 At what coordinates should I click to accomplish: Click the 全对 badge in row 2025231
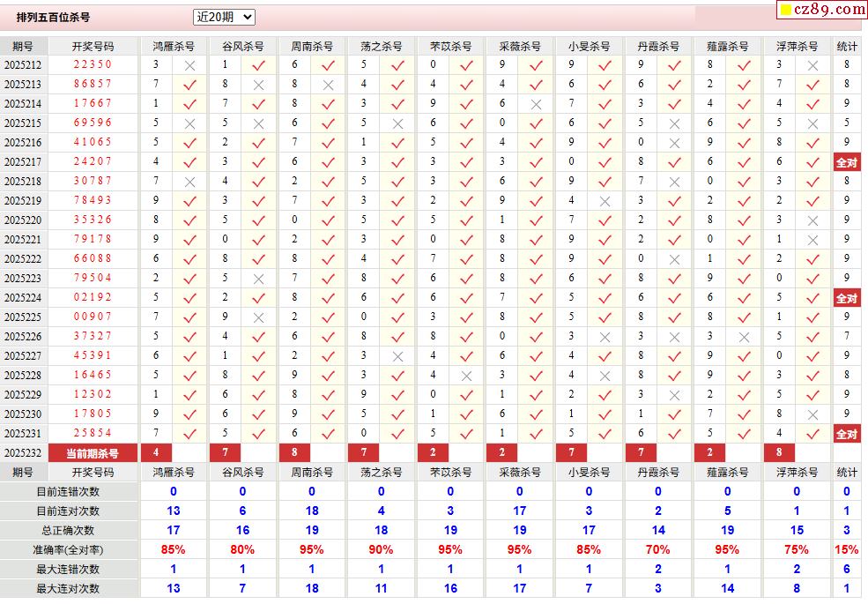click(847, 434)
